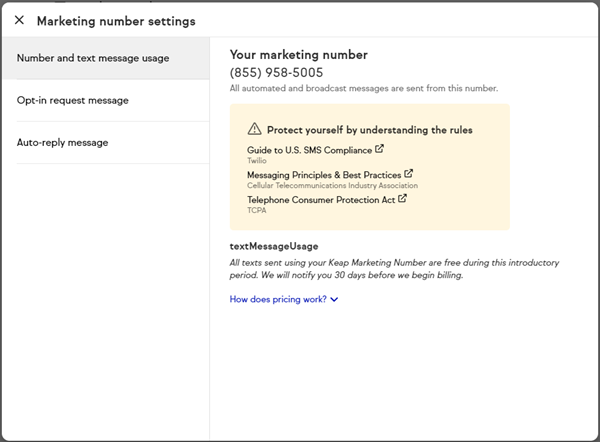Click external-link icon after Messaging Principles
The image size is (600, 442).
point(408,174)
